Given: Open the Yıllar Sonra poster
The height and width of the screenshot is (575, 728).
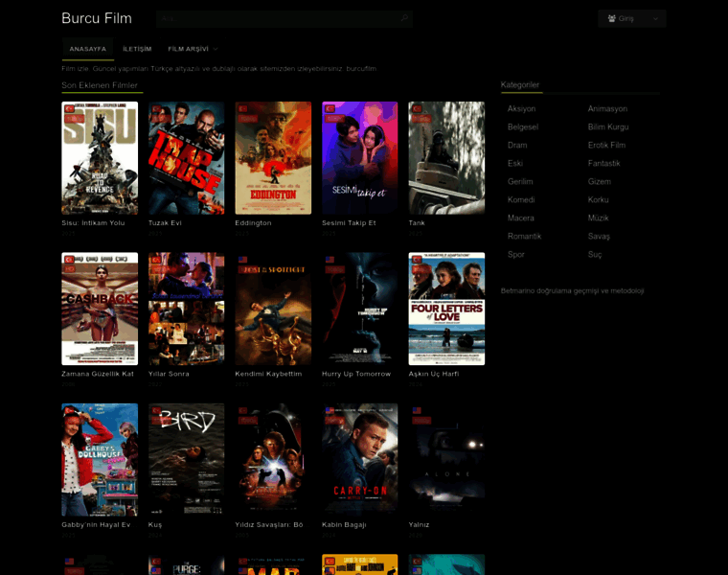Looking at the screenshot, I should [186, 309].
